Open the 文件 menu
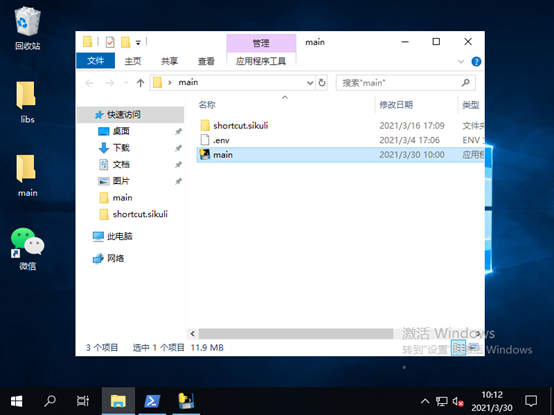The width and height of the screenshot is (554, 415). coord(95,61)
